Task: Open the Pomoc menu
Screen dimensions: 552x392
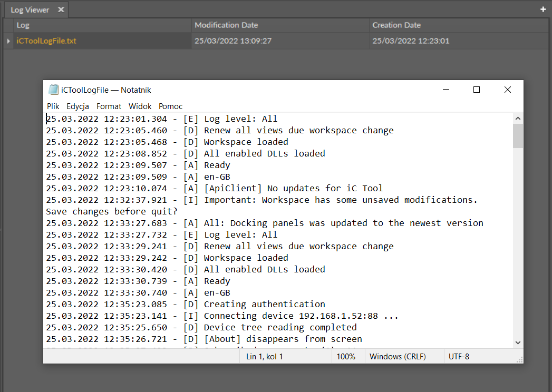Action: (x=170, y=106)
